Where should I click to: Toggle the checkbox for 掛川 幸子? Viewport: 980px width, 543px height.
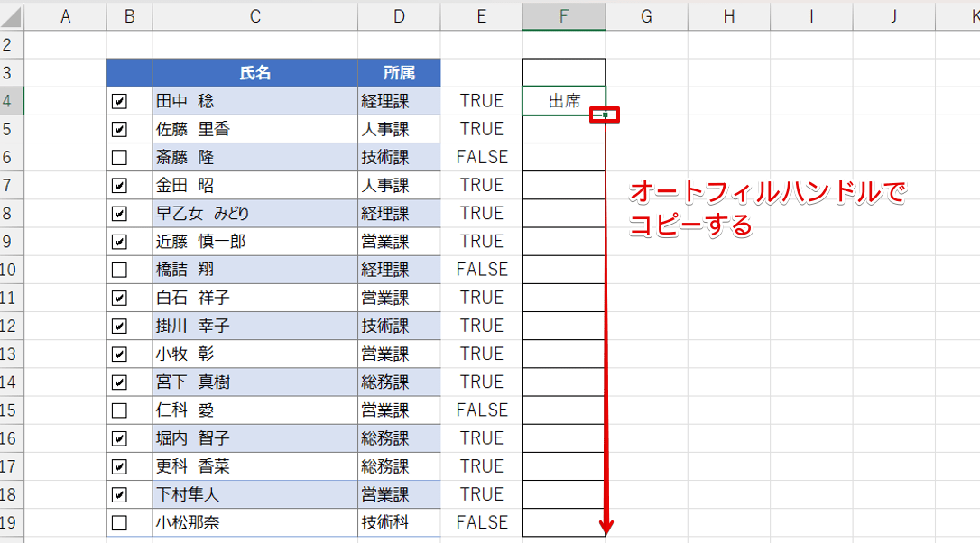click(119, 327)
